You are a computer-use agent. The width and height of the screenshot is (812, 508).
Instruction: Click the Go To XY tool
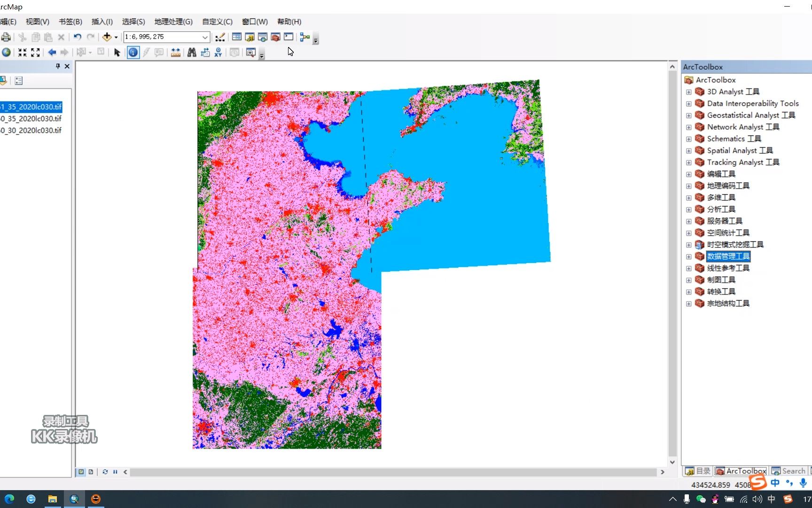click(x=218, y=53)
